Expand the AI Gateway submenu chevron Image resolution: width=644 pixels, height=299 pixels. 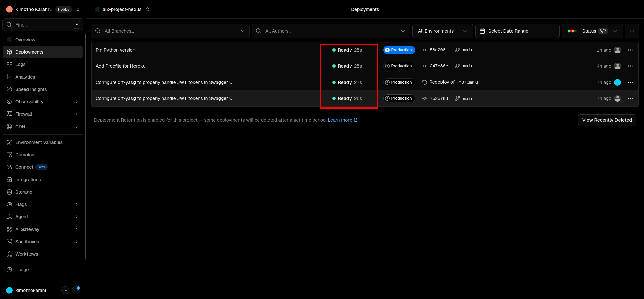pyautogui.click(x=77, y=229)
